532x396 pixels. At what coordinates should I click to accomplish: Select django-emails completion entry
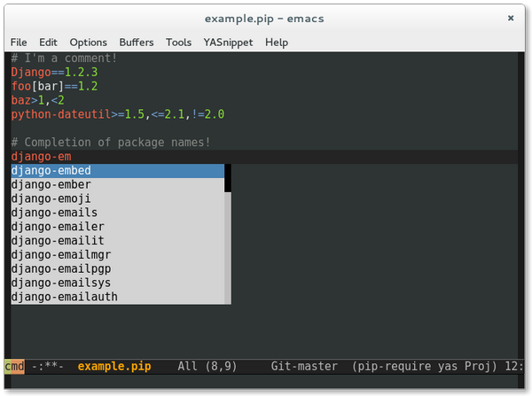[54, 213]
